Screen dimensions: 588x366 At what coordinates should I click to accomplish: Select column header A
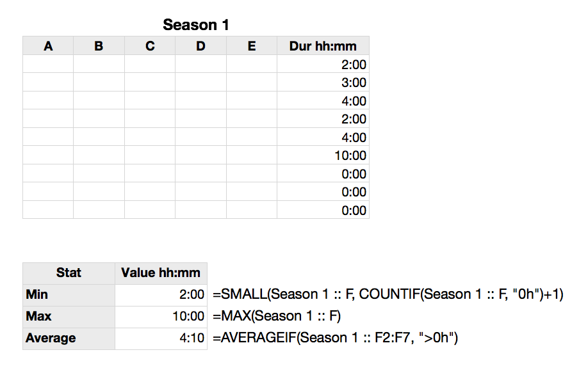[x=48, y=46]
